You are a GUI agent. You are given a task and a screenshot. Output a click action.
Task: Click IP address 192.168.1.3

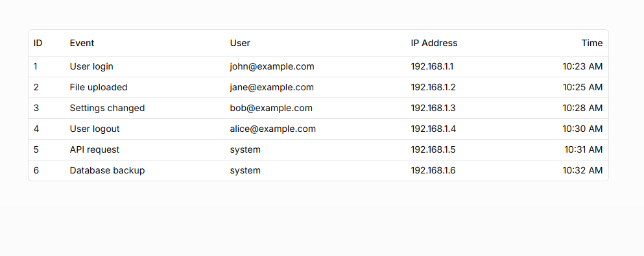[433, 109]
